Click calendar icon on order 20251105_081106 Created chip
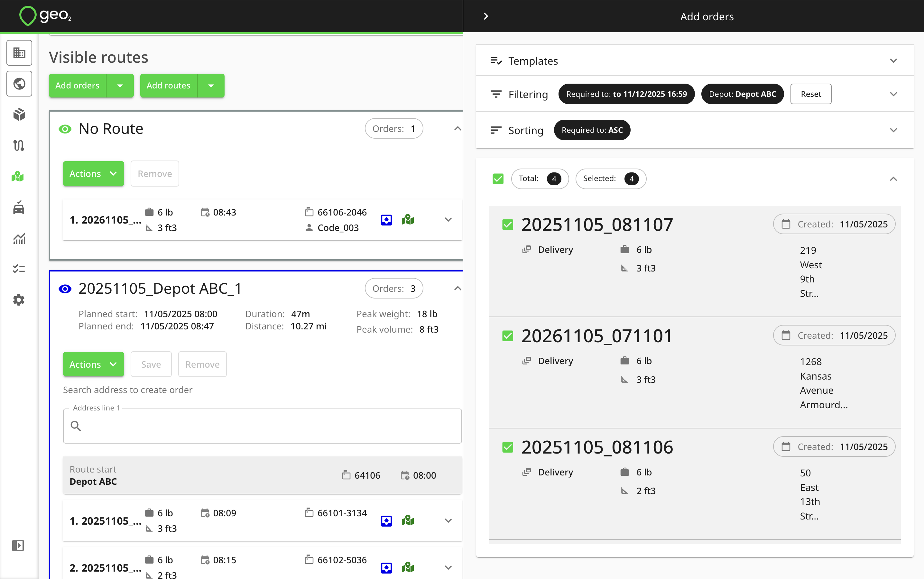The image size is (924, 579). (786, 446)
